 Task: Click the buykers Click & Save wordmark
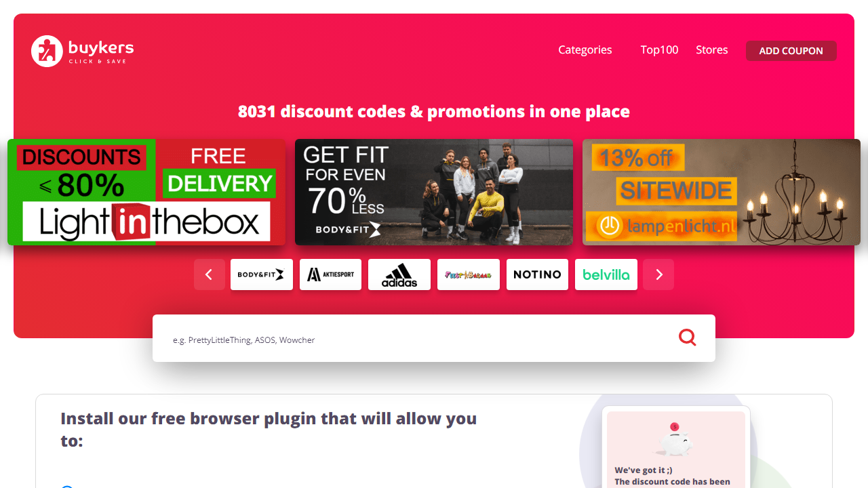101,52
